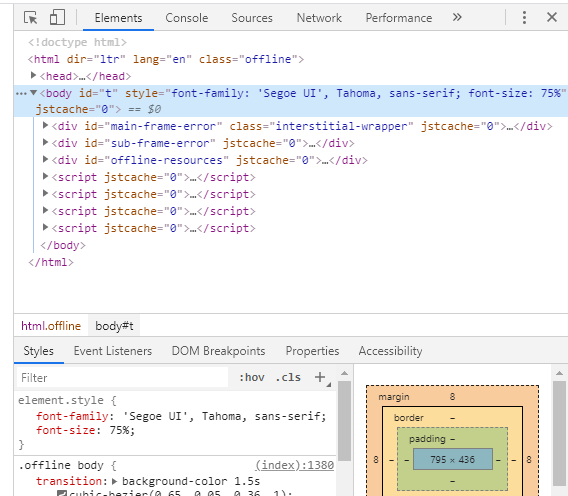The width and height of the screenshot is (568, 496).
Task: Activate the inspect element picker icon
Action: [30, 17]
